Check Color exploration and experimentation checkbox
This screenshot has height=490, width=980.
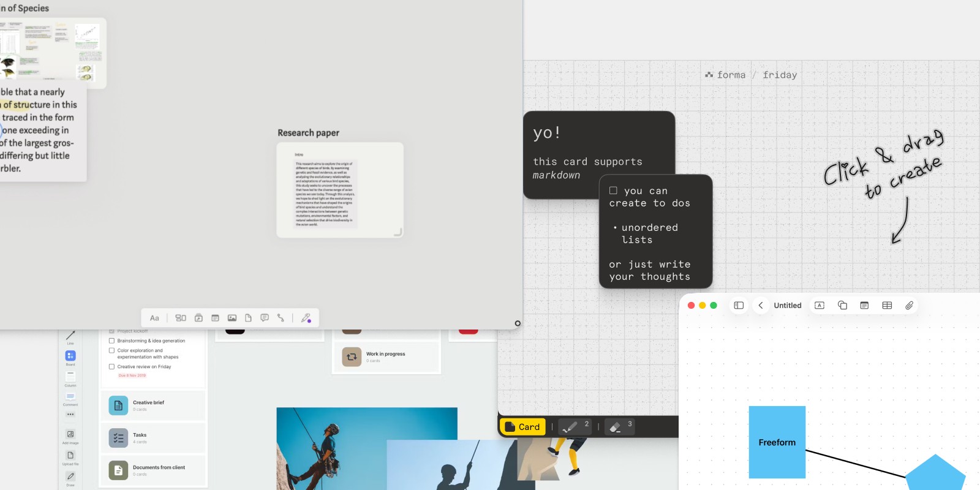pos(111,350)
